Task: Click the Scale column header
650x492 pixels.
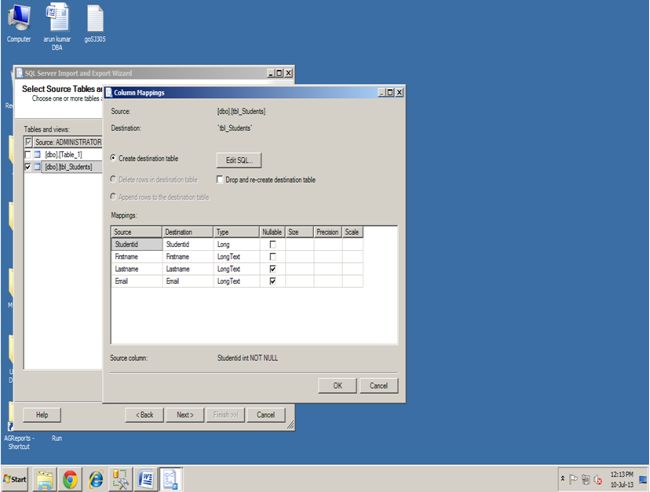Action: click(x=352, y=232)
